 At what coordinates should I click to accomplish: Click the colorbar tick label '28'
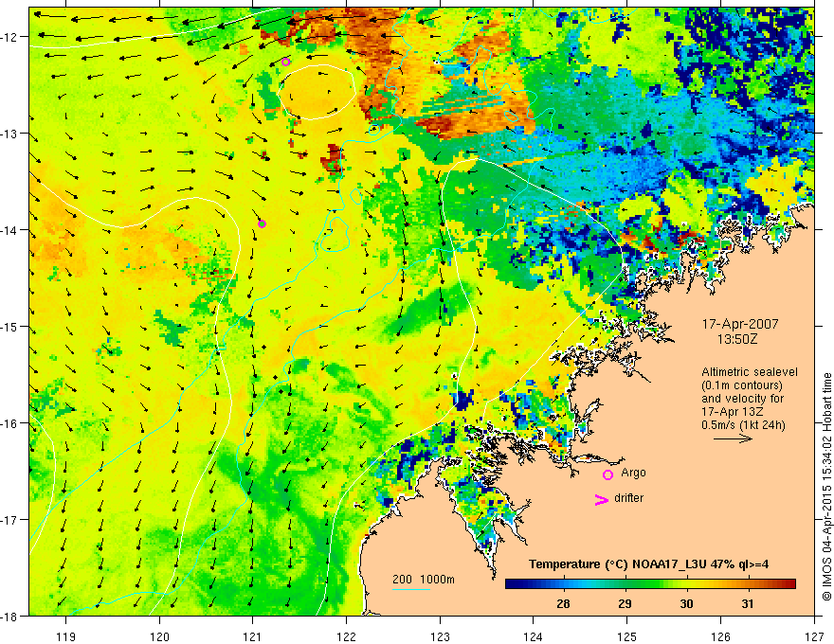(563, 603)
